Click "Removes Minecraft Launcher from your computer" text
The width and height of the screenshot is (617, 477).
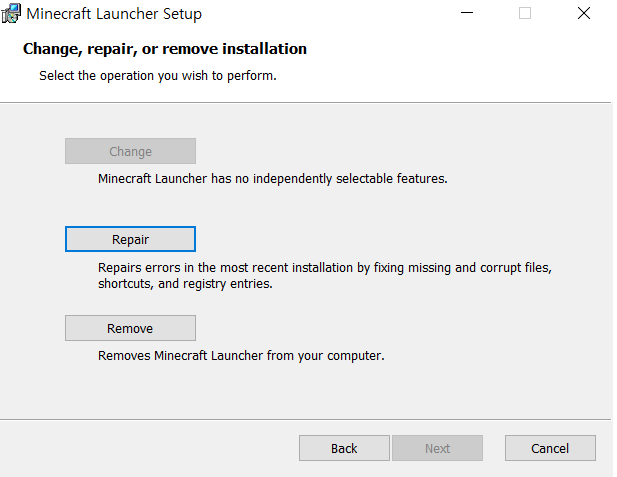(241, 355)
